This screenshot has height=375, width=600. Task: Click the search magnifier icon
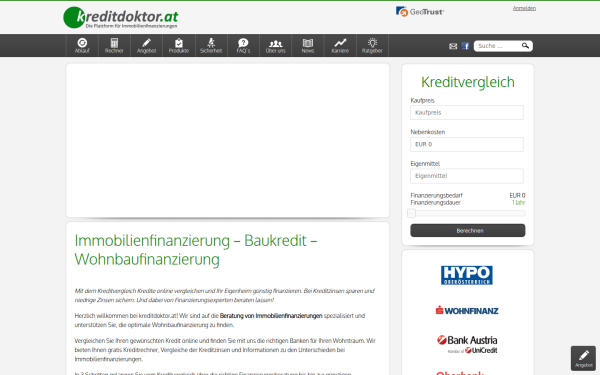(525, 46)
